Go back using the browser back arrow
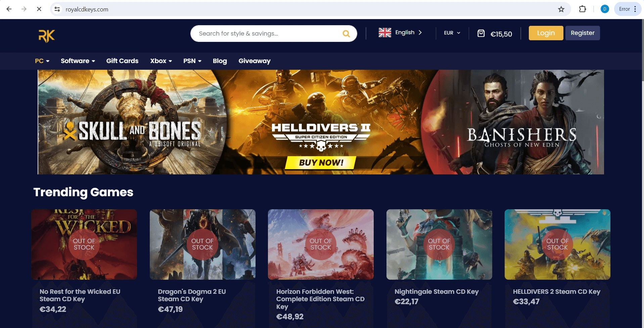Screen dimensions: 644x328 9,9
